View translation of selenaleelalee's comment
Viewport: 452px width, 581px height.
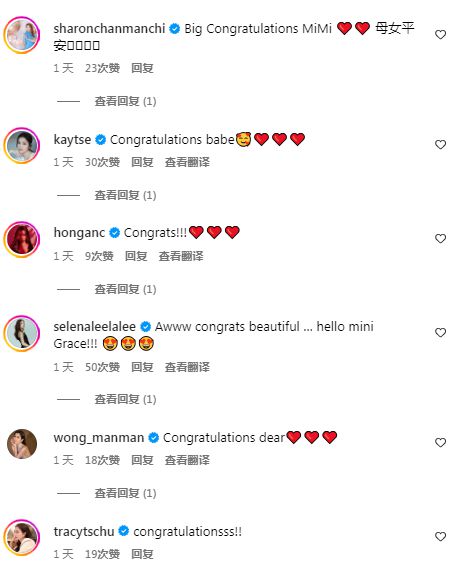click(187, 367)
